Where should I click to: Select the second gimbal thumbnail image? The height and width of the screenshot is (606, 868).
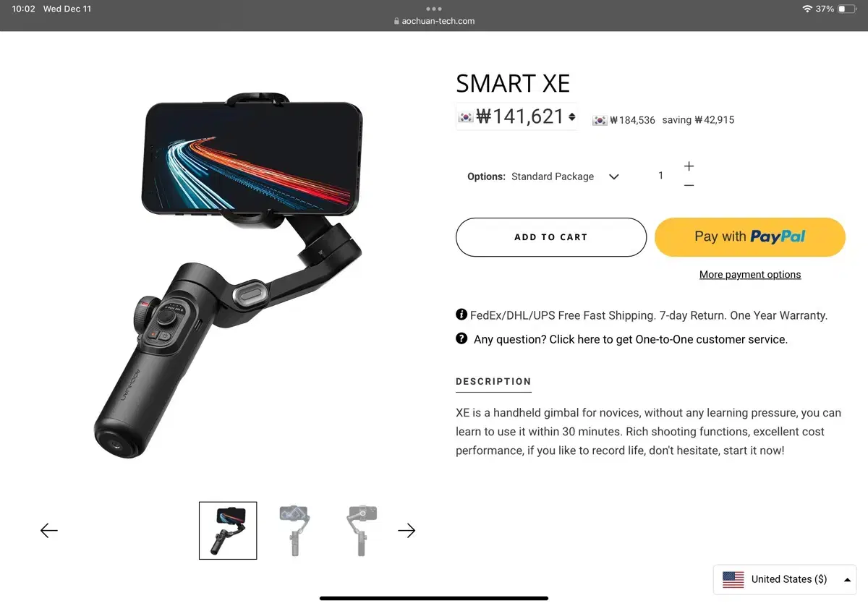tap(294, 531)
